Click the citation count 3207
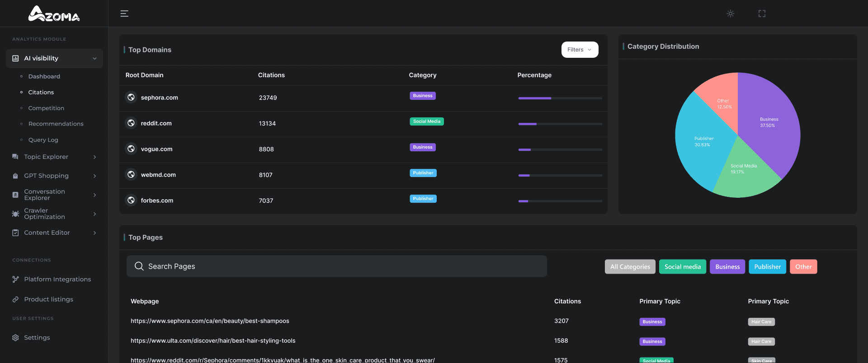Image resolution: width=868 pixels, height=363 pixels. [561, 321]
